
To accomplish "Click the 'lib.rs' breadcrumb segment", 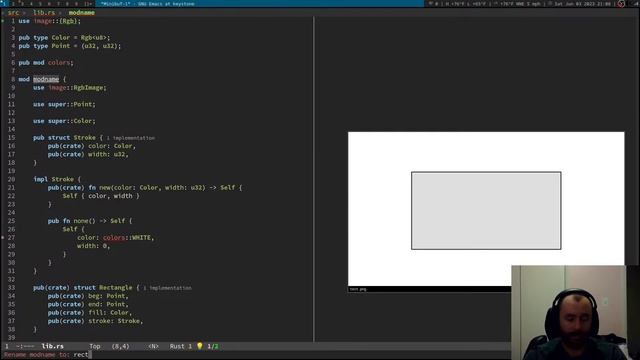I will click(44, 13).
